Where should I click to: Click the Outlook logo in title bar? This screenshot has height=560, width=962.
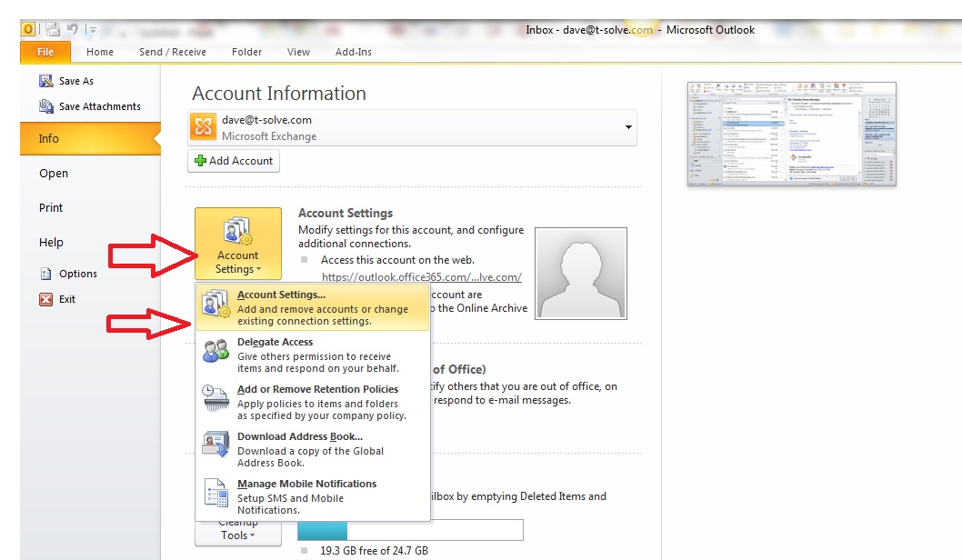pyautogui.click(x=28, y=29)
